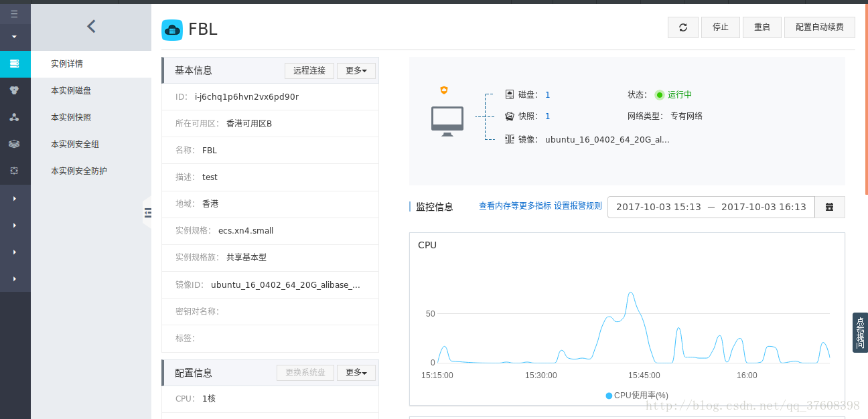
Task: Open the calendar date picker icon
Action: 829,207
